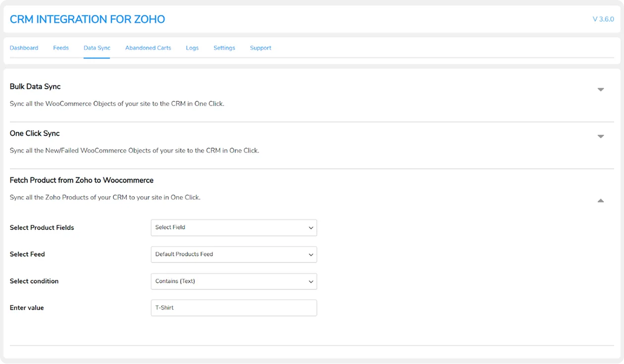Open the Dashboard tab
Screen dimensions: 624x364
click(x=24, y=48)
